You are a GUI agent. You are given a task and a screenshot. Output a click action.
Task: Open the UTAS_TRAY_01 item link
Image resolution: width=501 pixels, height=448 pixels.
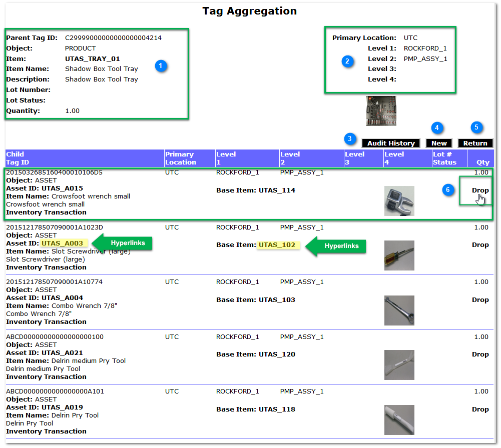tap(93, 58)
